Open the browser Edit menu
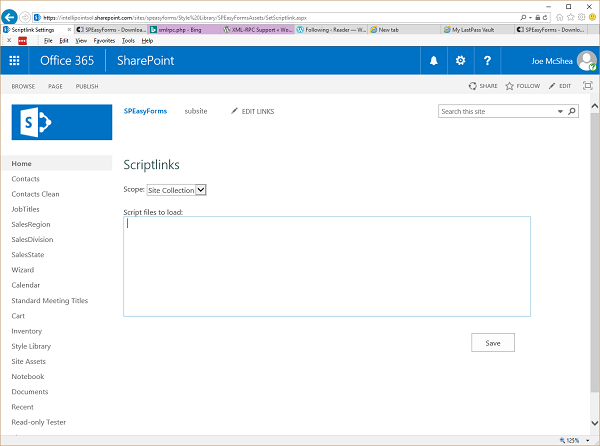The height and width of the screenshot is (446, 600). [x=64, y=41]
